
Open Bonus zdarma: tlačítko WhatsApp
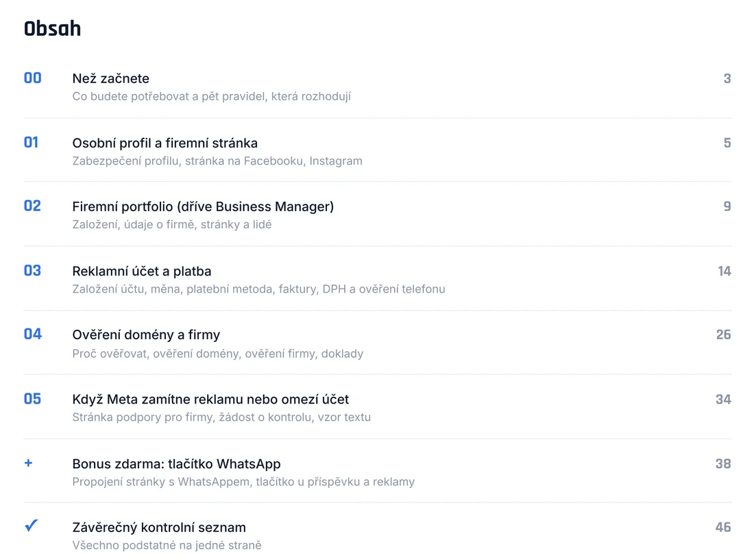(176, 464)
